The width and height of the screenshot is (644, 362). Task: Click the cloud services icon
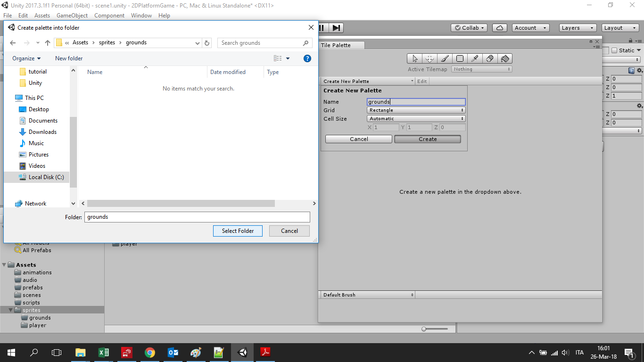[500, 28]
